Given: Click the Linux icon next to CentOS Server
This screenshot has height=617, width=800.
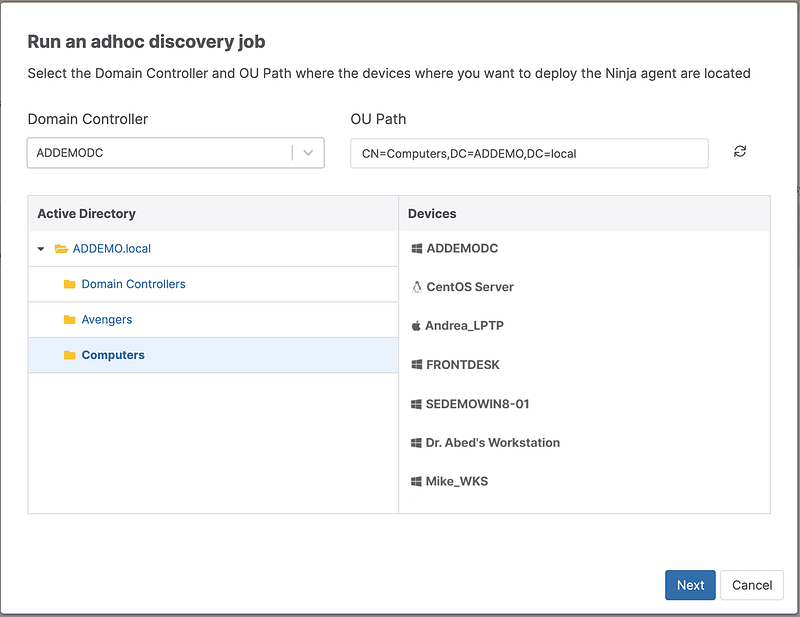Looking at the screenshot, I should [414, 287].
